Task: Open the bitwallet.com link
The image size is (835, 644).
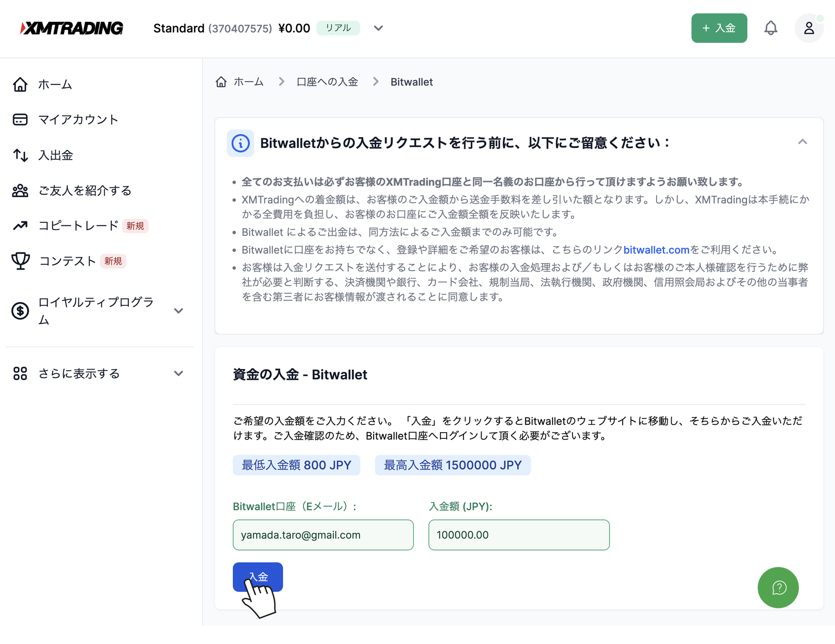Action: [657, 250]
